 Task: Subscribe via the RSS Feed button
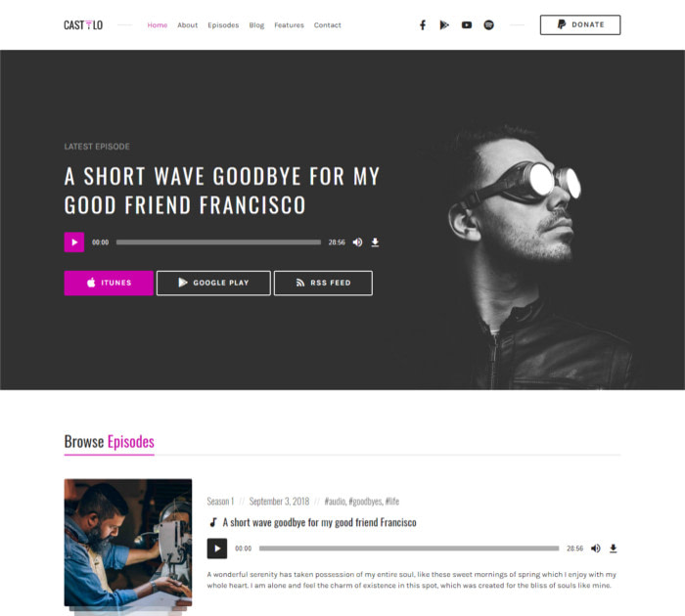point(323,283)
